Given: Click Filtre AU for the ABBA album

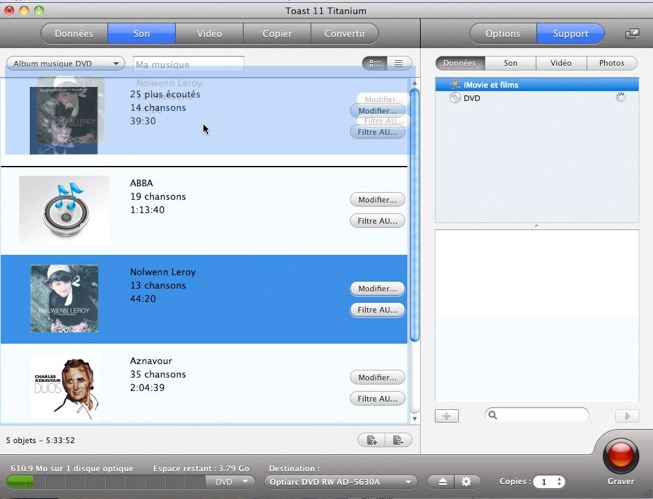Looking at the screenshot, I should (377, 221).
